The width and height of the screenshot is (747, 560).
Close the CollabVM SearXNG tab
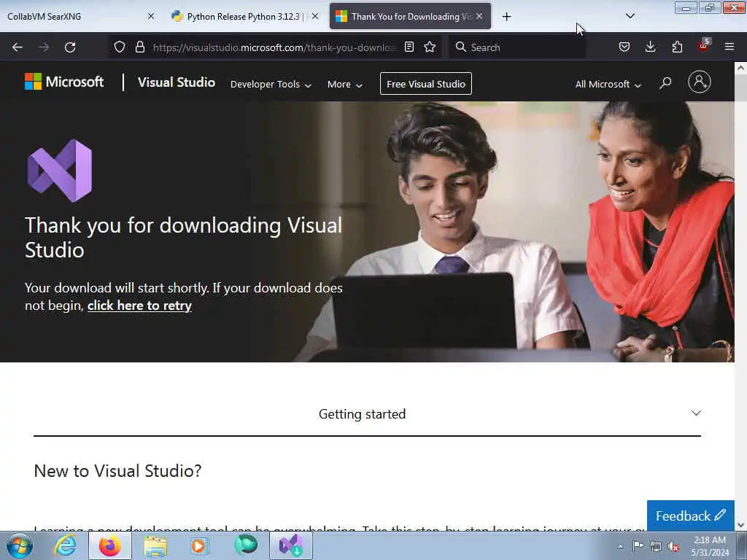(151, 16)
